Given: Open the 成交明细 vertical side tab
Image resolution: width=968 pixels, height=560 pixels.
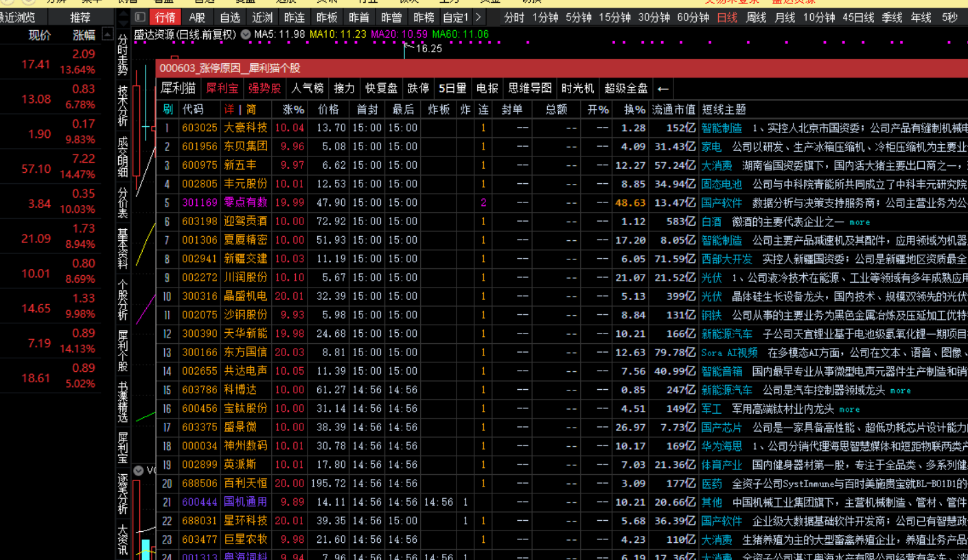Looking at the screenshot, I should point(123,158).
